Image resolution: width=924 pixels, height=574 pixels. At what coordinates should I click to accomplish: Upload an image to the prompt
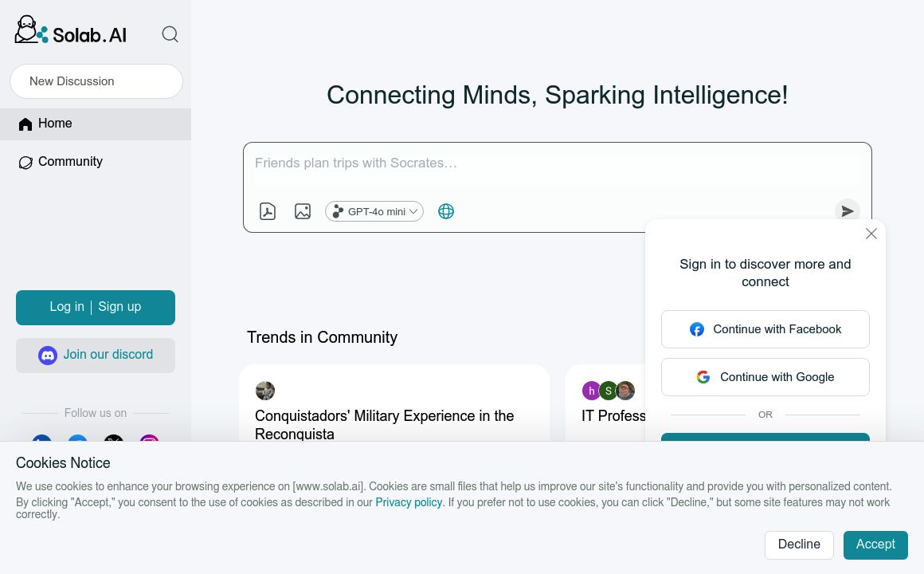click(303, 211)
